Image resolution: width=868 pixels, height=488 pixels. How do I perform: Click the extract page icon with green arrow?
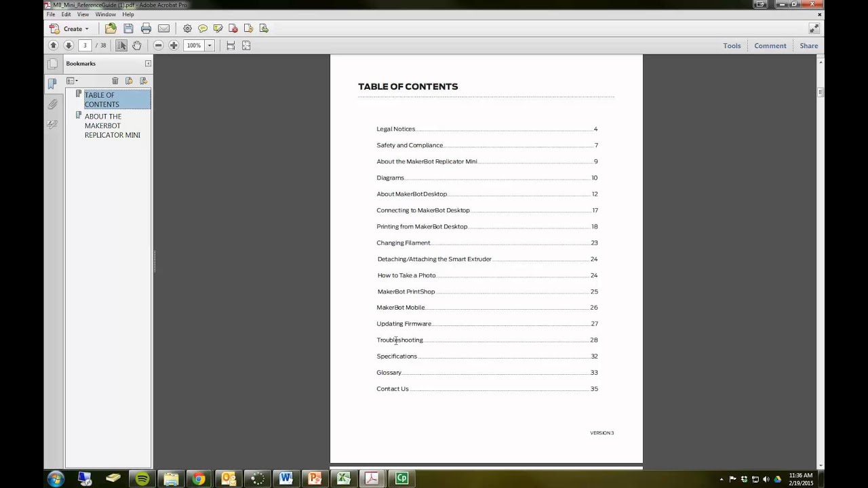[x=264, y=28]
